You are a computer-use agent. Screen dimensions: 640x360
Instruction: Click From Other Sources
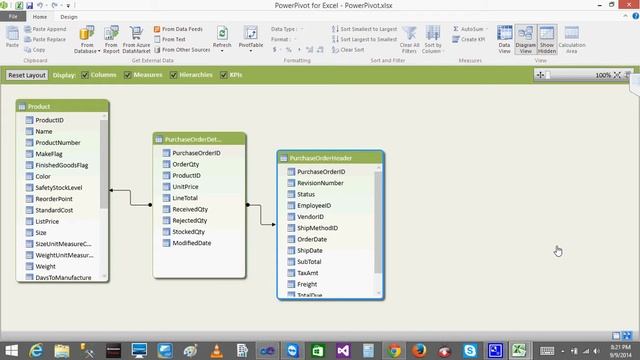pos(182,49)
